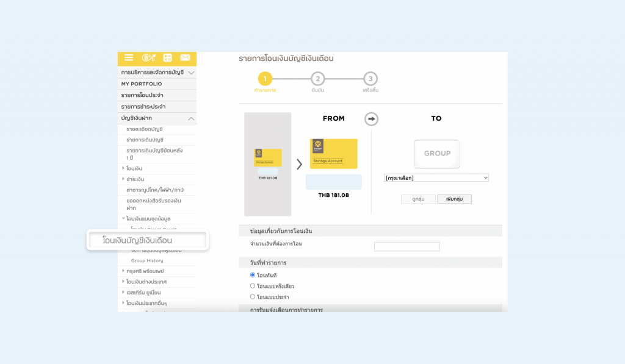Click the เพิ่มกลุ่ม button

coord(454,199)
